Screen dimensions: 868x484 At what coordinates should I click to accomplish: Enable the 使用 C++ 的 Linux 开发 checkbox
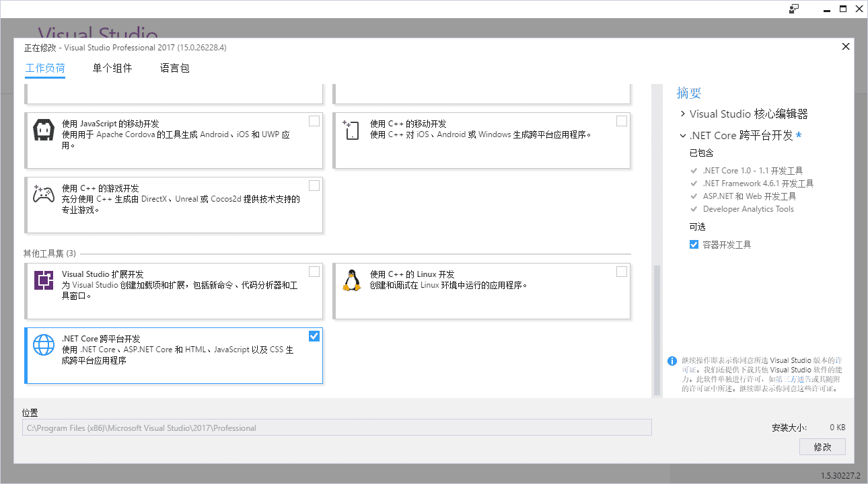pyautogui.click(x=622, y=272)
